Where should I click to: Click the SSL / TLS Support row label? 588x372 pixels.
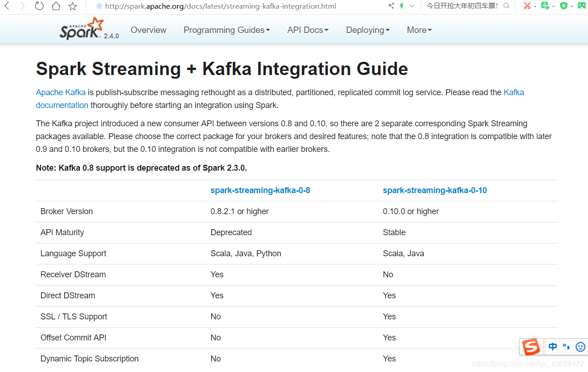tap(74, 317)
